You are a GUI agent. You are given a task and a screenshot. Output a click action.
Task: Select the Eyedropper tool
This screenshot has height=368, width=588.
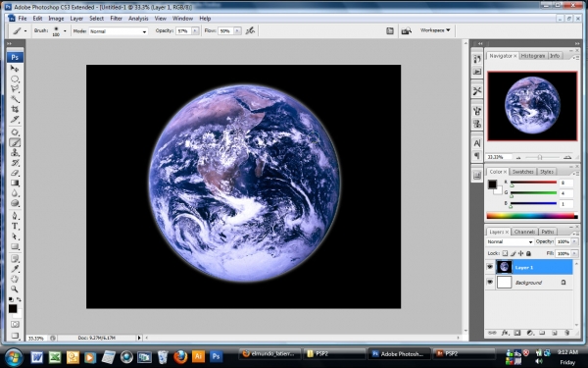pyautogui.click(x=15, y=269)
